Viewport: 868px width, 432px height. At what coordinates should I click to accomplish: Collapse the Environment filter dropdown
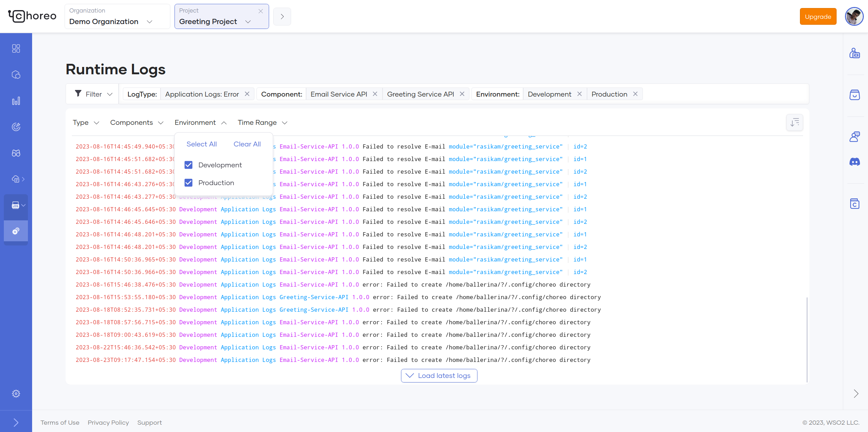201,123
